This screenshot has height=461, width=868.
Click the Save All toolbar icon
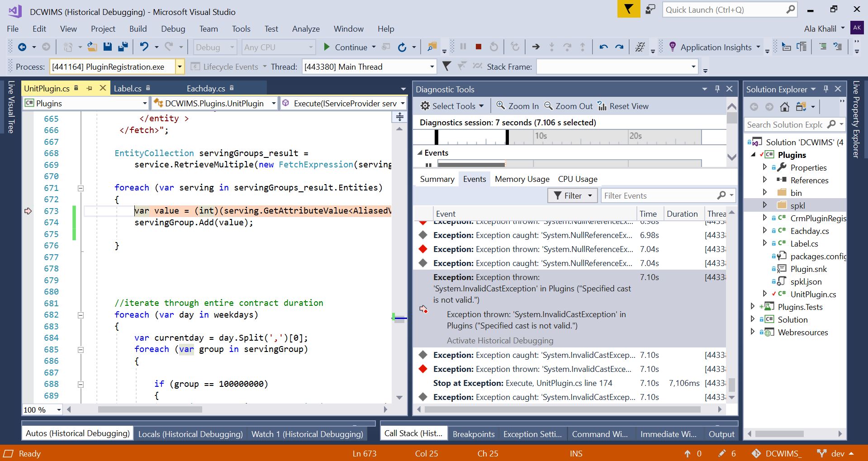(x=123, y=47)
